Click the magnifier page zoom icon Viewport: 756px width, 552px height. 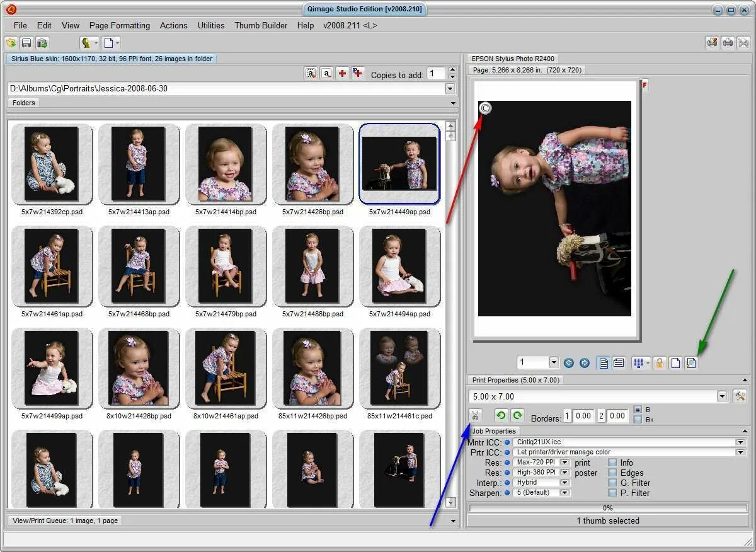691,363
